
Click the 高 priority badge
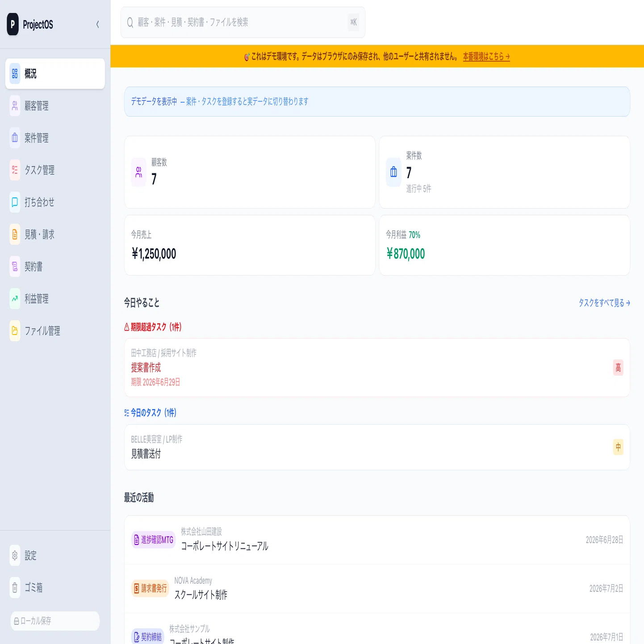618,368
